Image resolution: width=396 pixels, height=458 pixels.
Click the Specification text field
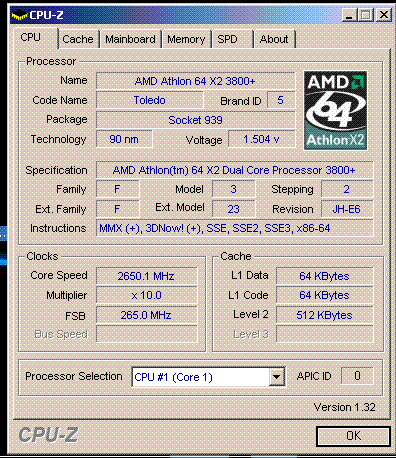pyautogui.click(x=235, y=170)
